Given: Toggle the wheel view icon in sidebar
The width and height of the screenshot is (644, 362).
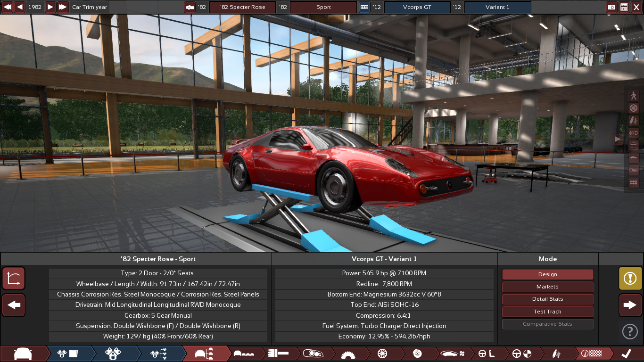Looking at the screenshot, I should coord(634,108).
